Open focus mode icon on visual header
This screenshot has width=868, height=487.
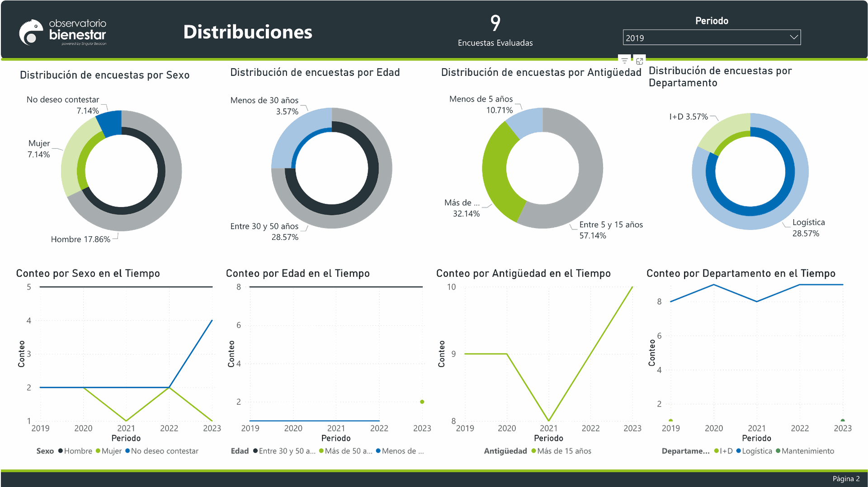coord(639,61)
